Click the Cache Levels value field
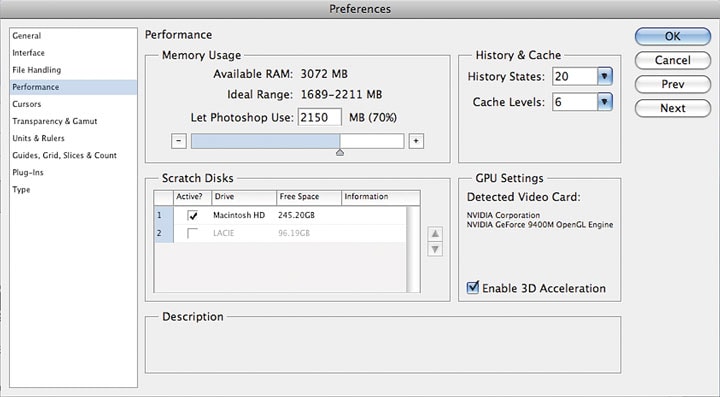This screenshot has width=720, height=397. point(575,102)
